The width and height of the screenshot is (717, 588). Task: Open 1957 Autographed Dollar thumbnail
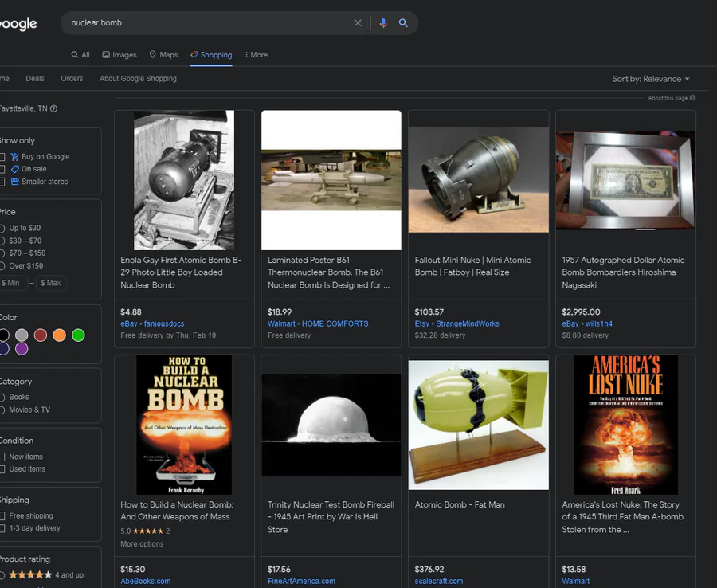click(x=625, y=180)
